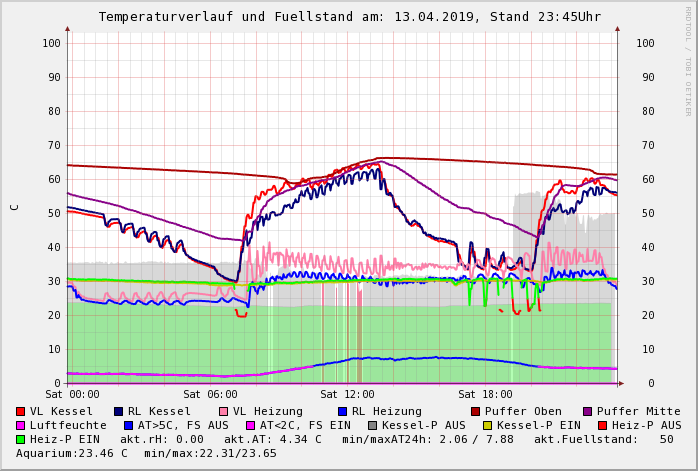The width and height of the screenshot is (698, 471).
Task: Click the magenta Luftfeuchte legend swatch
Action: coord(21,425)
